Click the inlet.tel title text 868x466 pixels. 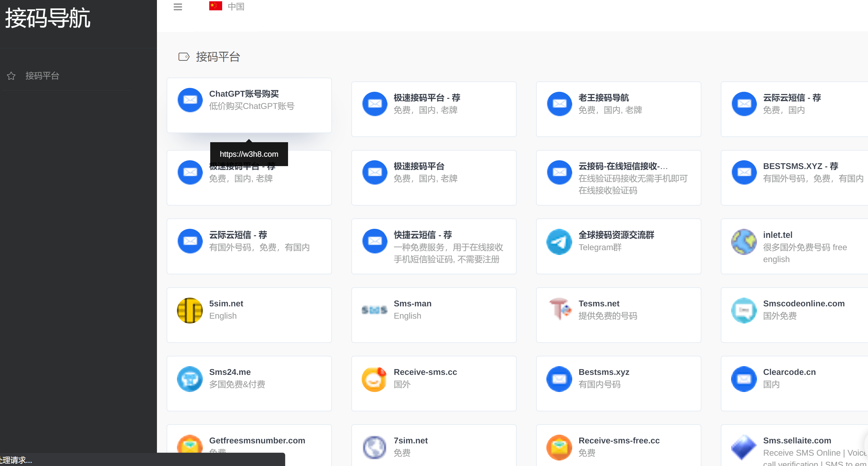tap(777, 235)
